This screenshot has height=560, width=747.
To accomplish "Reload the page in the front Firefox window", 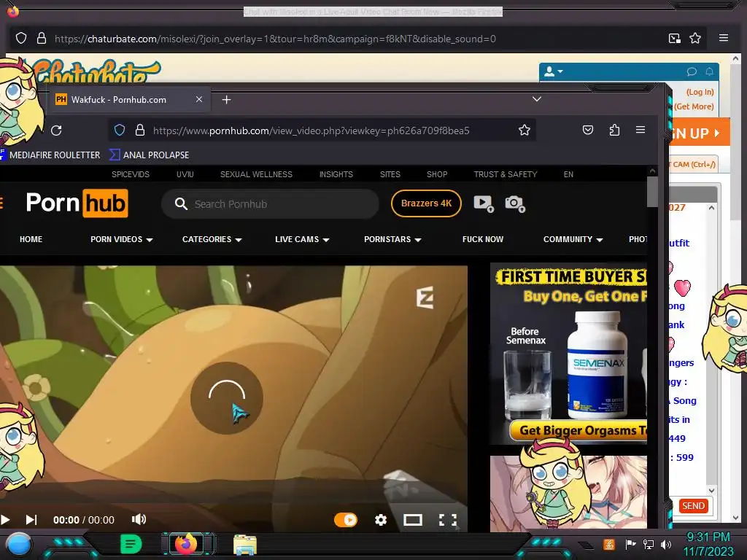I will (56, 131).
